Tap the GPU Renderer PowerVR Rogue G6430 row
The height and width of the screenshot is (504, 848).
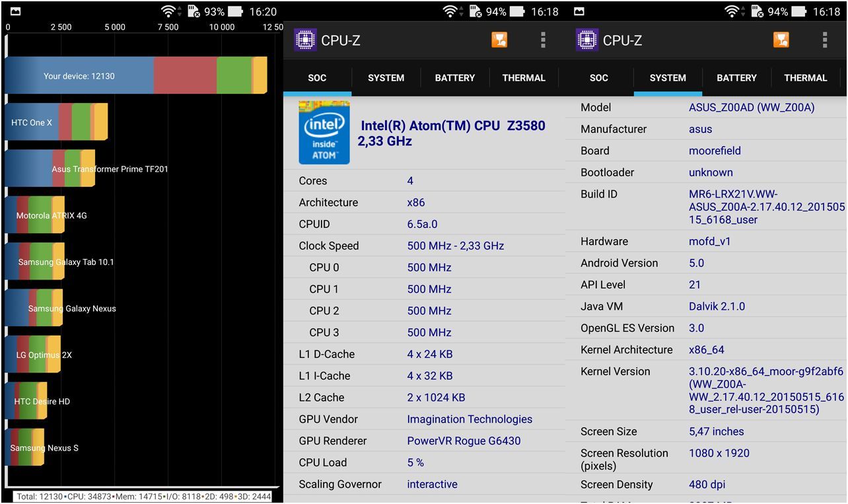click(424, 441)
